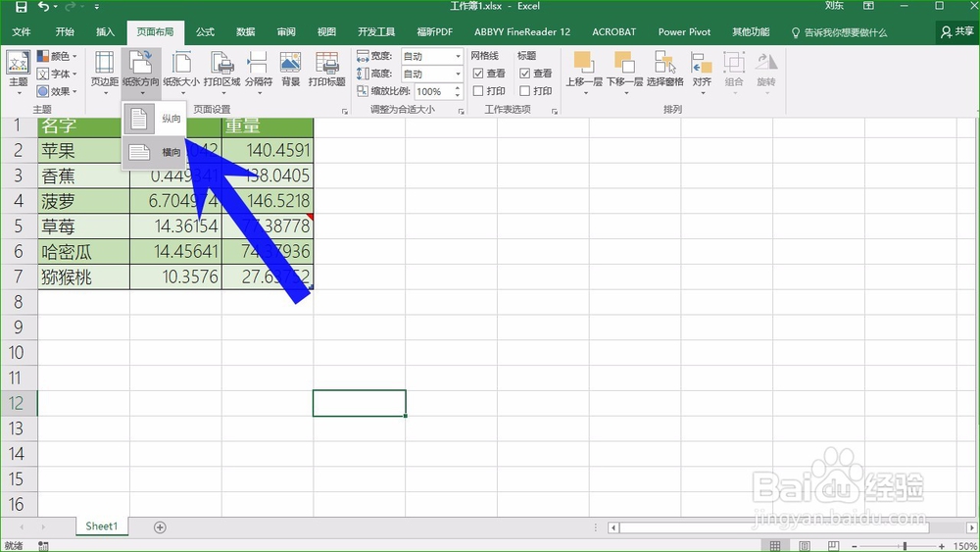
Task: Click user account name 刘东
Action: [x=834, y=6]
